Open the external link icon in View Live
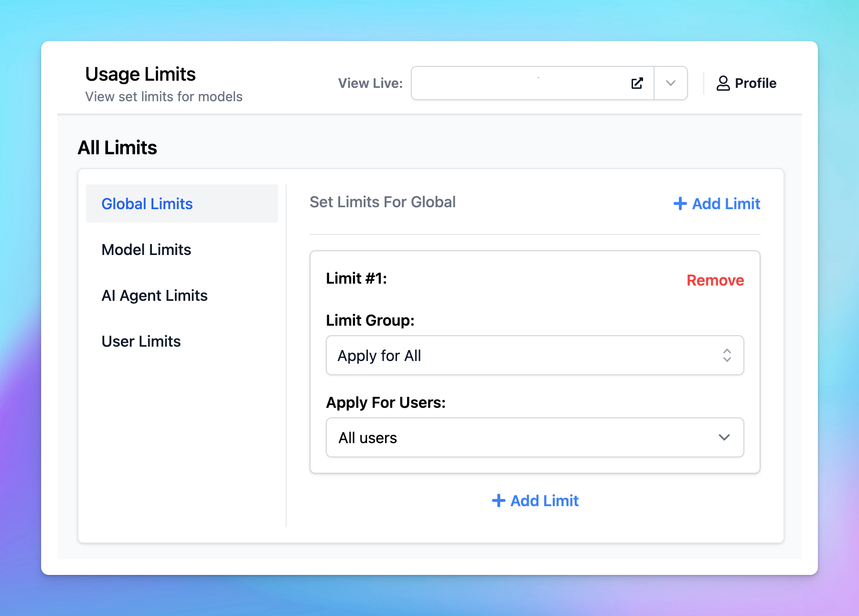 click(x=637, y=83)
